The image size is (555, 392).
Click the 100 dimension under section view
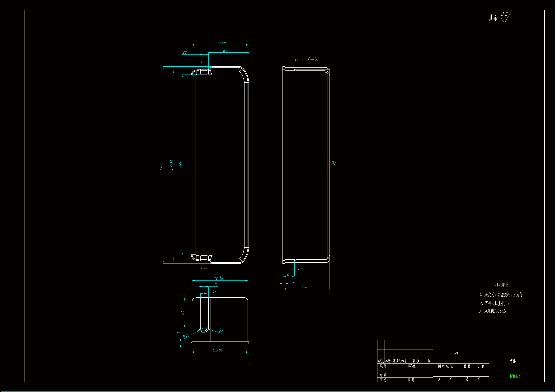pyautogui.click(x=304, y=287)
